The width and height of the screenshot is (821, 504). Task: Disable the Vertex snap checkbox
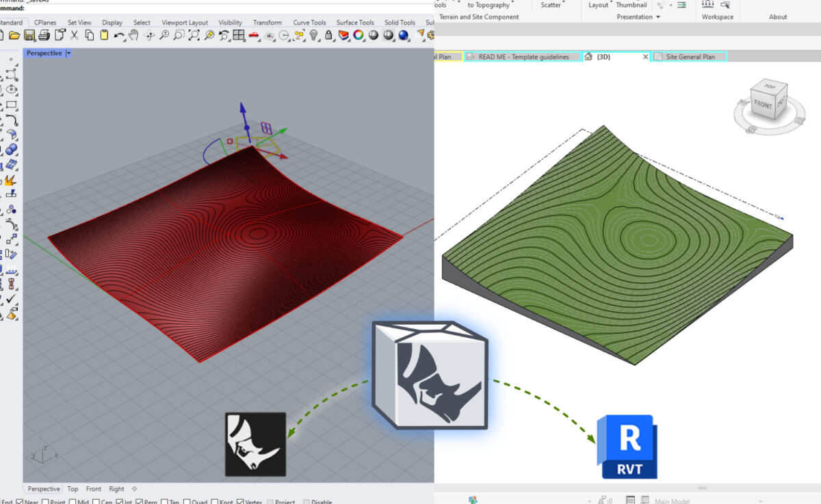tap(242, 501)
